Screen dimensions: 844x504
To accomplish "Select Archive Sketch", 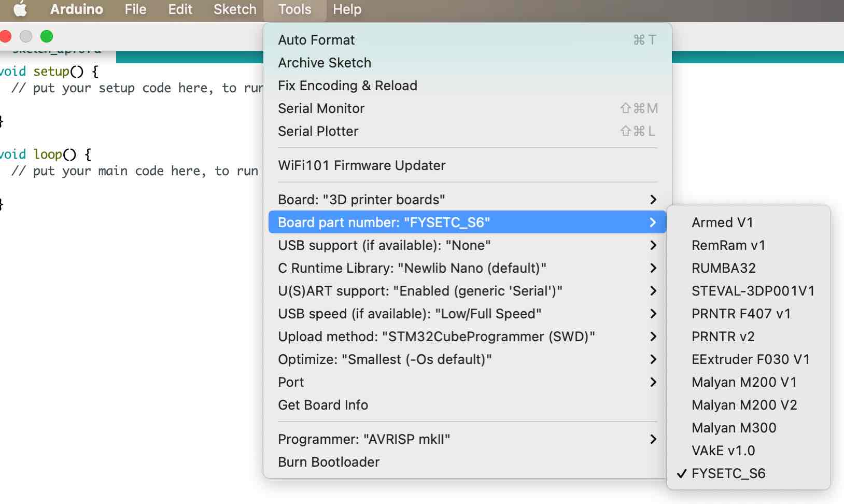I will click(468, 63).
